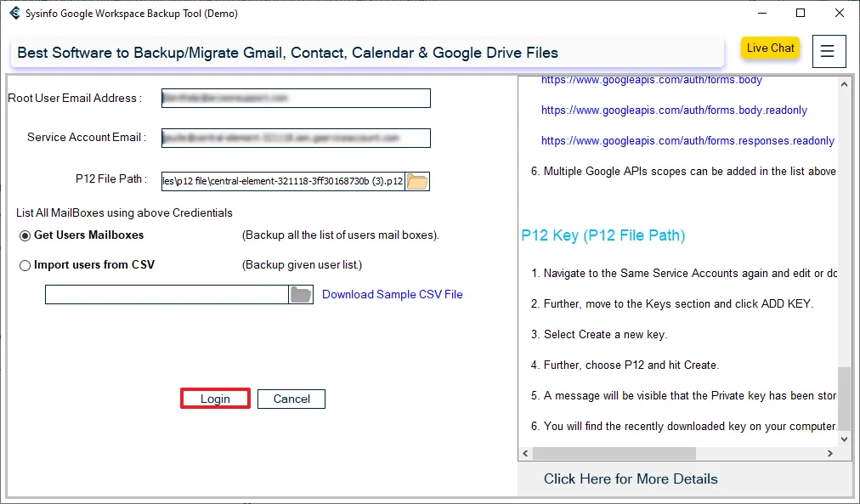Open the hamburger menu icon

point(829,52)
